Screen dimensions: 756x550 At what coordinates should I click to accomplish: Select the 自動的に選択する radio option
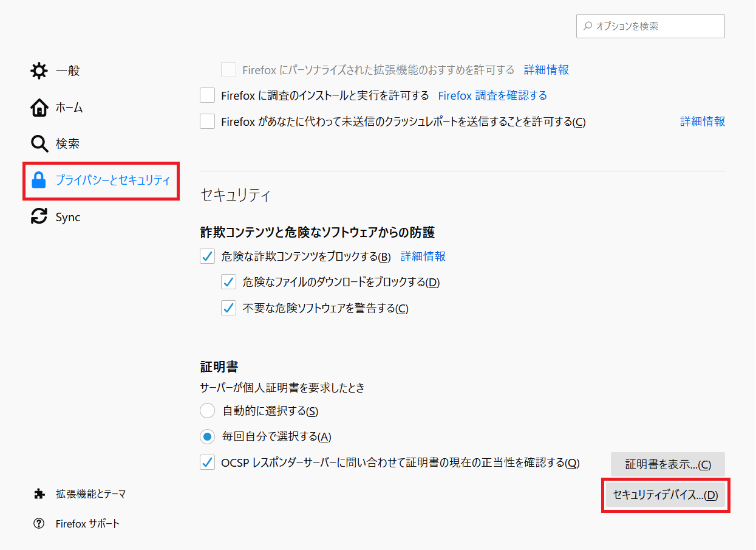tap(208, 411)
